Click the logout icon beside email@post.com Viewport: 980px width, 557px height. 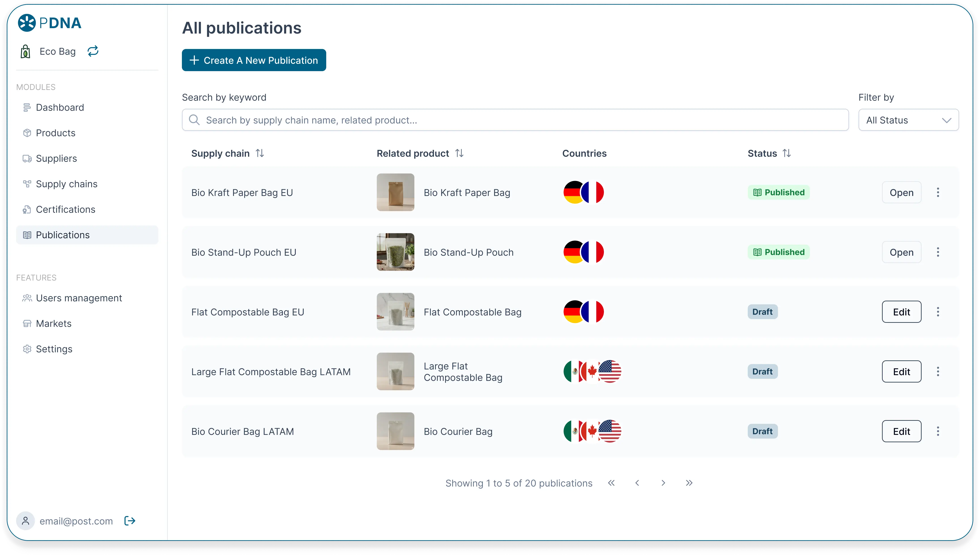[x=130, y=521]
